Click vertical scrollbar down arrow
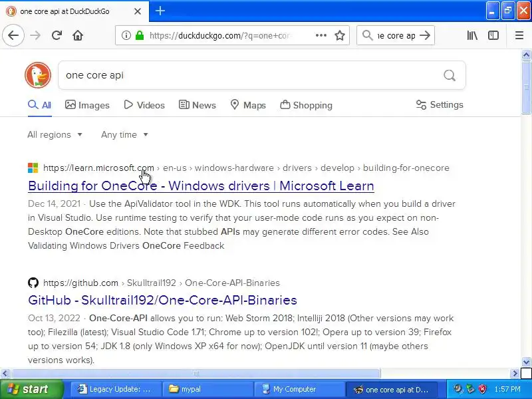This screenshot has height=399, width=532. point(526,362)
